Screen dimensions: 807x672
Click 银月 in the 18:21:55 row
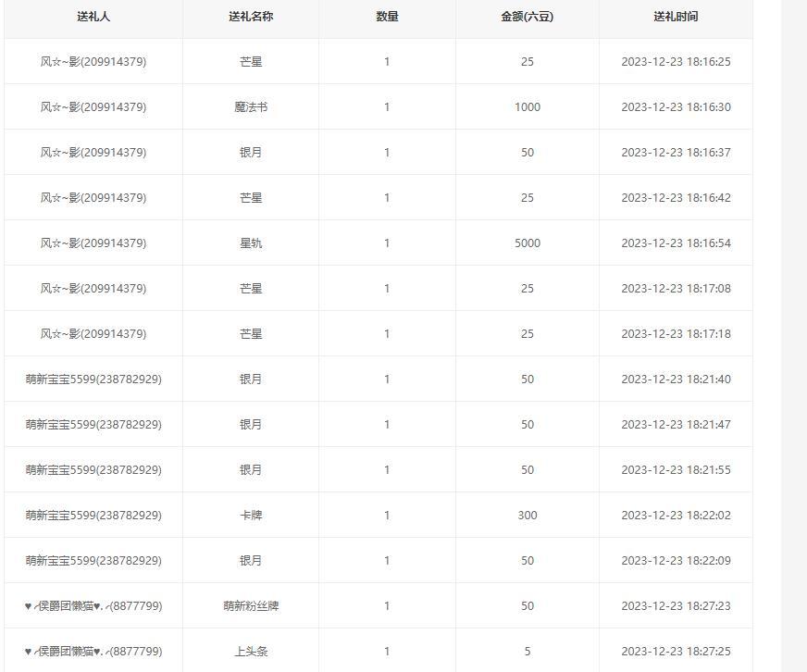(251, 469)
